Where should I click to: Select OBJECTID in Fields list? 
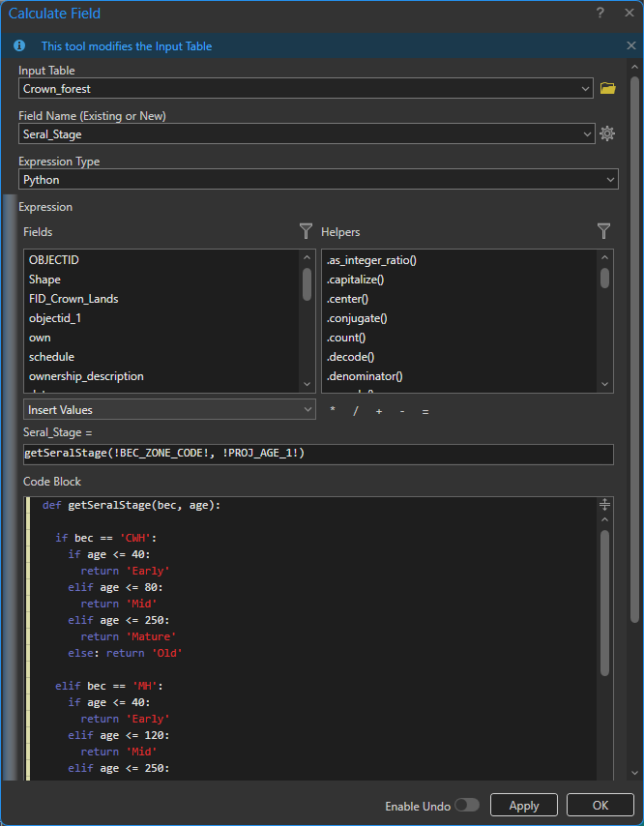coord(162,260)
